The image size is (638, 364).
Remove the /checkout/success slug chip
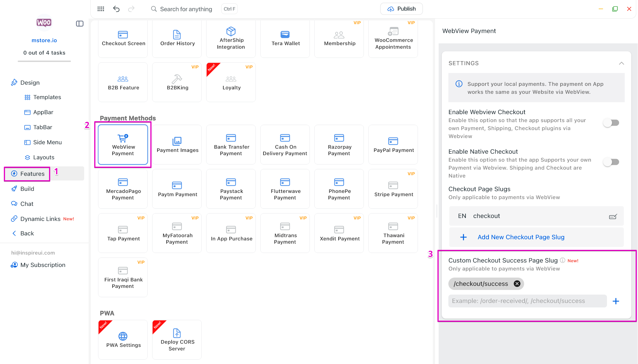tap(517, 283)
